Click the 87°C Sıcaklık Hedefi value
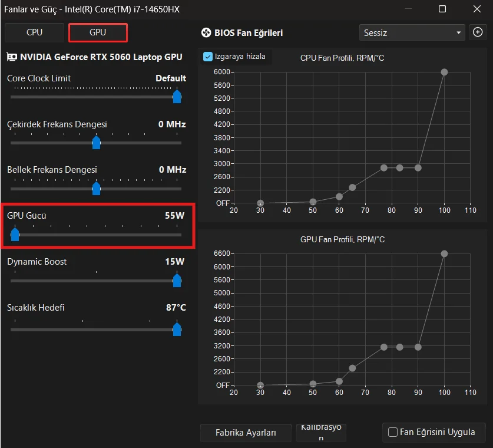This screenshot has width=493, height=448. pos(176,307)
